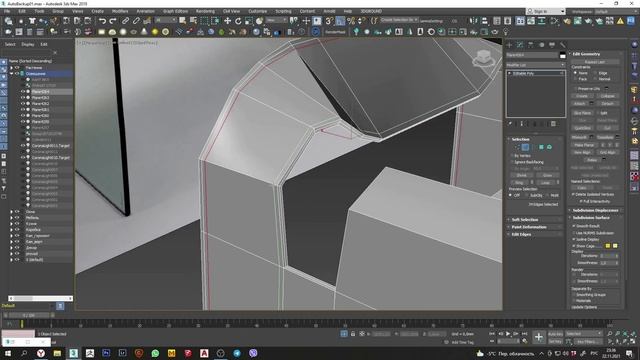Screen dimensions: 640x360
Task: Open the Motion tab in command panel
Action: (x=541, y=44)
